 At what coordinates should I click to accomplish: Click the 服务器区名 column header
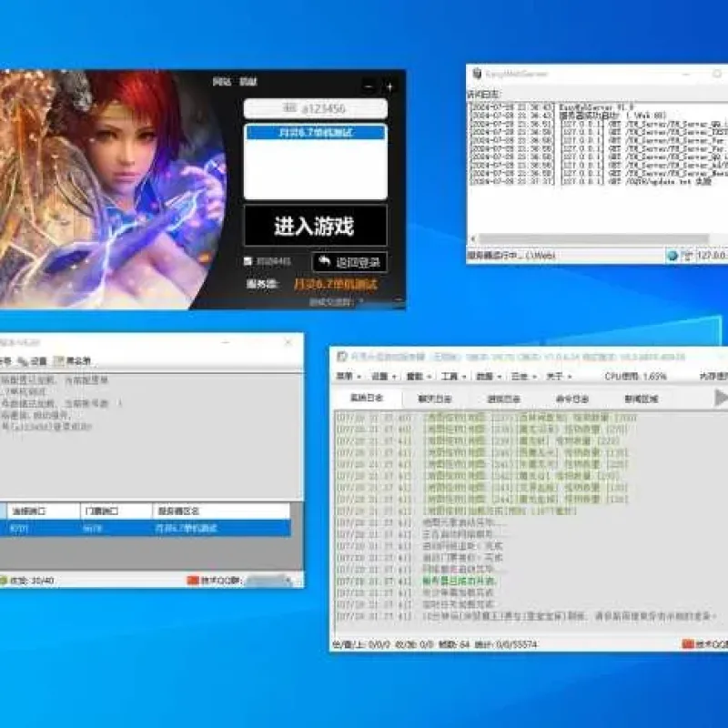tap(221, 511)
